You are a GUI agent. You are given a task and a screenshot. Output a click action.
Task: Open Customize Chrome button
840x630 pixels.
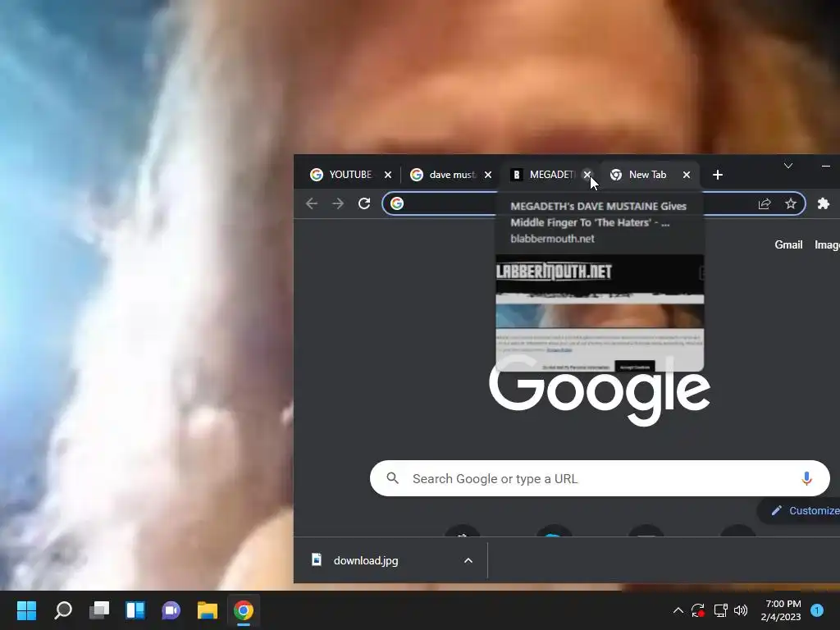pos(799,510)
